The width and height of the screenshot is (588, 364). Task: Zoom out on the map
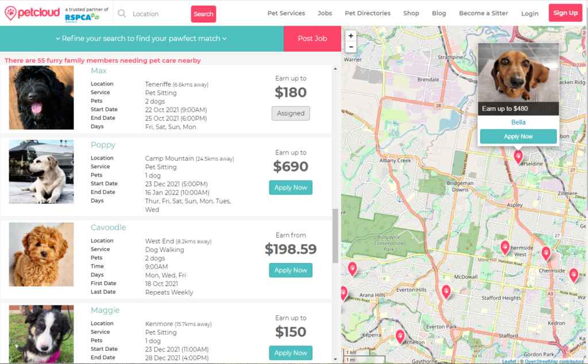coord(351,47)
